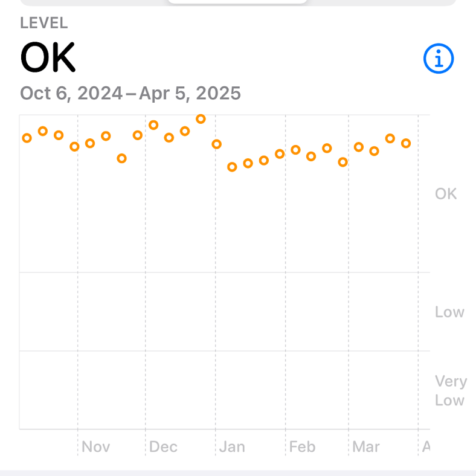Tap the large black OK level heading
The image size is (476, 476).
pyautogui.click(x=48, y=58)
